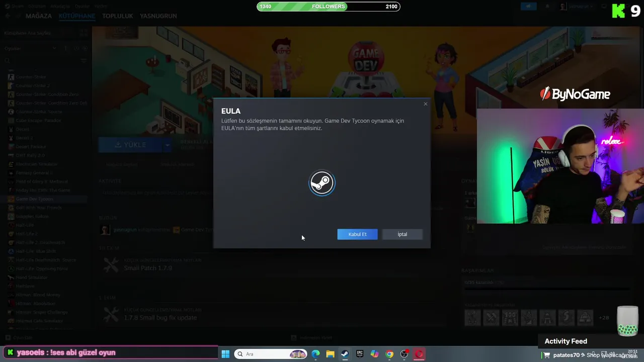Go back with the navigation arrow

pos(8,16)
